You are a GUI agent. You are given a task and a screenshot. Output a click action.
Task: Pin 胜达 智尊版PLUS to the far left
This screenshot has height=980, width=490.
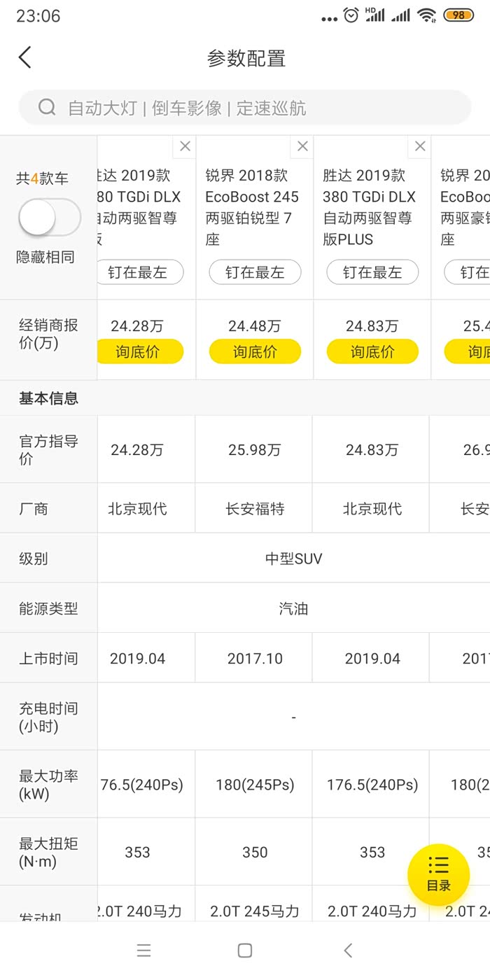[372, 272]
